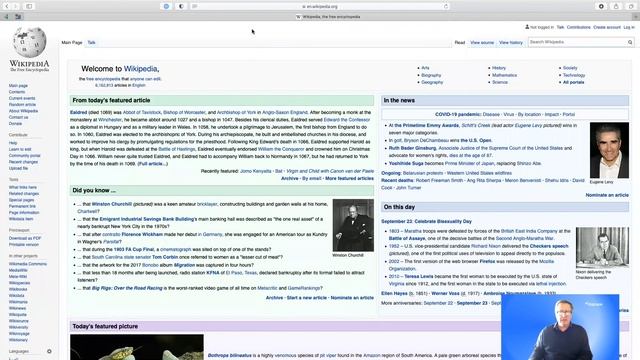
Task: Open the William the Conqueror link
Action: 281,149
